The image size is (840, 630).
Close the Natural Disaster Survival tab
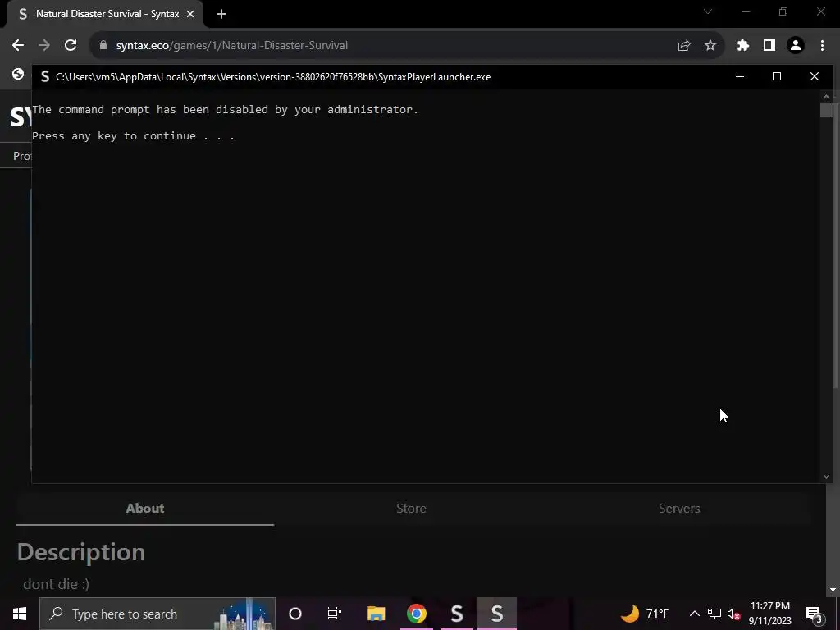point(190,14)
